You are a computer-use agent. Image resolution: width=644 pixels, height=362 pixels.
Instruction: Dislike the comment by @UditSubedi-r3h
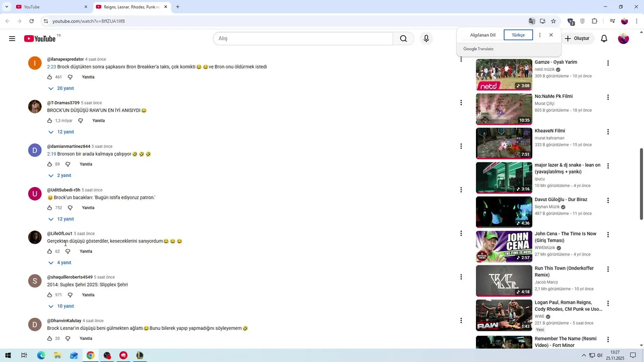click(70, 208)
